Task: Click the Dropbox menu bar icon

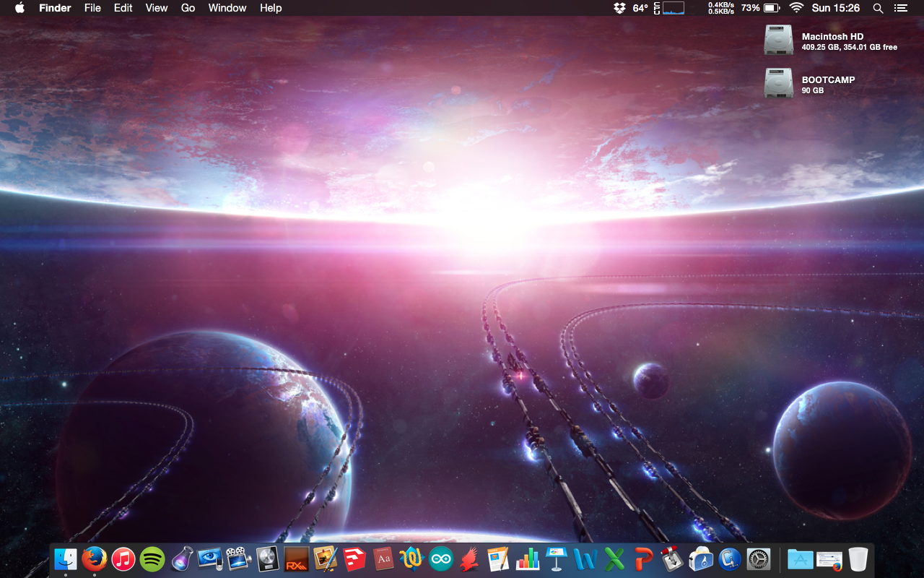Action: point(619,8)
